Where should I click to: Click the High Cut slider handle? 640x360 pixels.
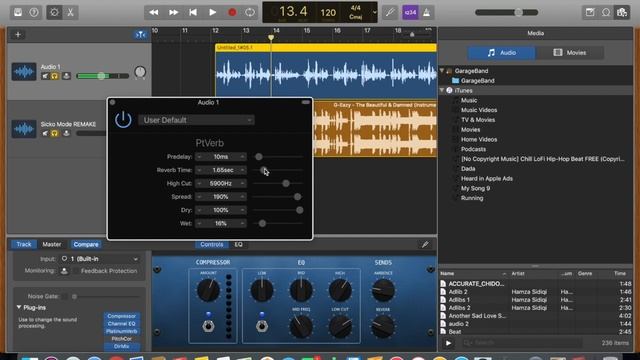coord(286,184)
